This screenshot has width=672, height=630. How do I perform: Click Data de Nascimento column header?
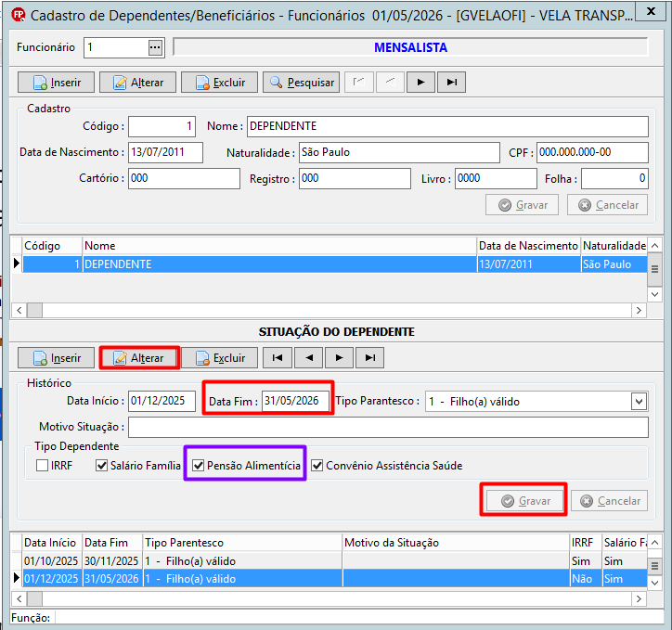[528, 246]
